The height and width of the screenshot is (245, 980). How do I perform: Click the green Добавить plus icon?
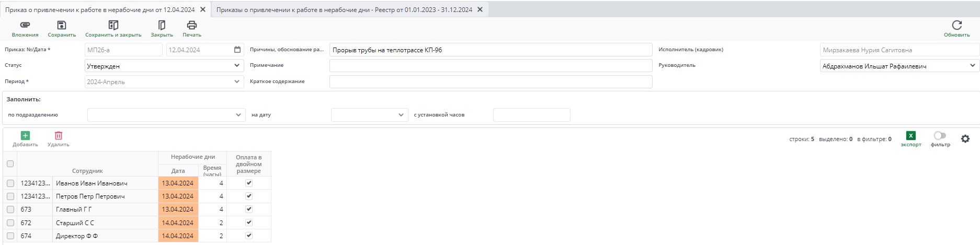click(25, 136)
